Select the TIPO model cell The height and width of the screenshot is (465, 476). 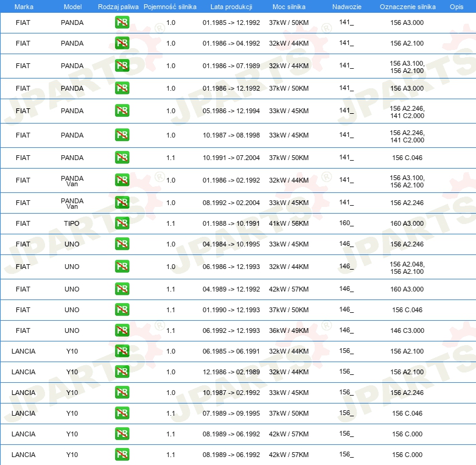click(72, 223)
